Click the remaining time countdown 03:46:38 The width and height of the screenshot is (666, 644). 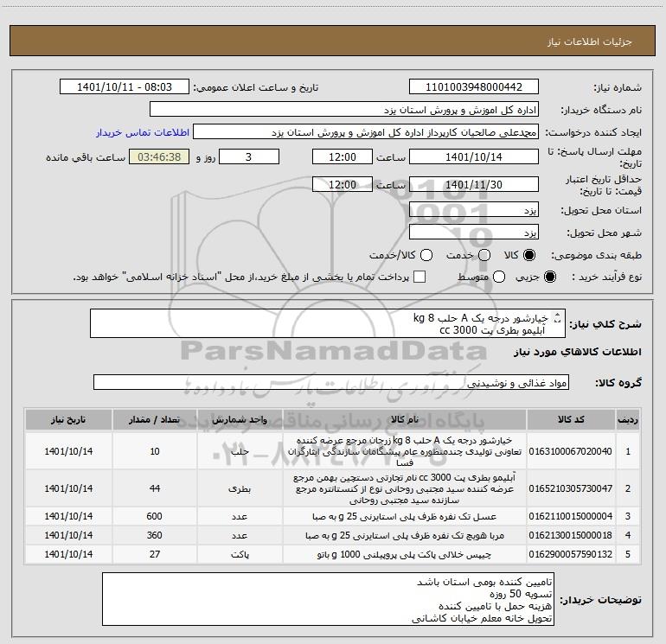click(159, 156)
